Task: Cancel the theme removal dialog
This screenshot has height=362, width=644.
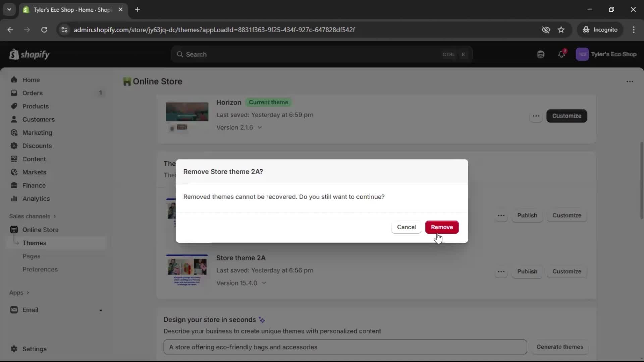Action: pos(406,227)
